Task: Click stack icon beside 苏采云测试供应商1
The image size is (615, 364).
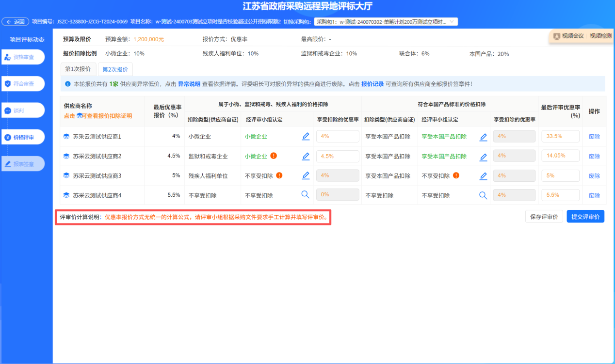Action: 67,137
